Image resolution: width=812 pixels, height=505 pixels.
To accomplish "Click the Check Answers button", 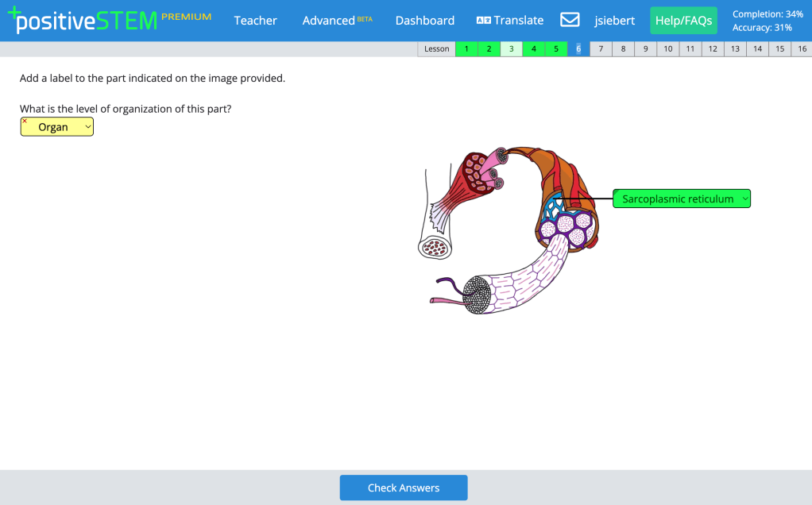I will point(404,488).
